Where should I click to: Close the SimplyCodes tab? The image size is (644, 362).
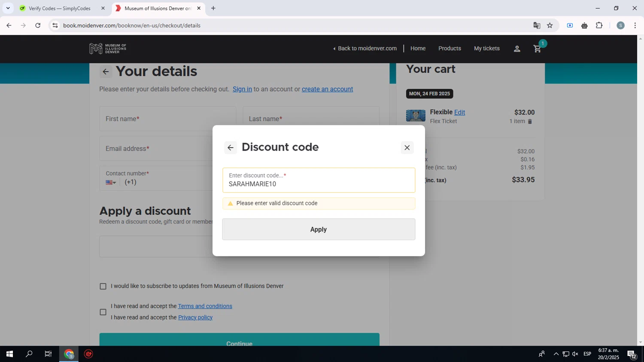[x=103, y=8]
